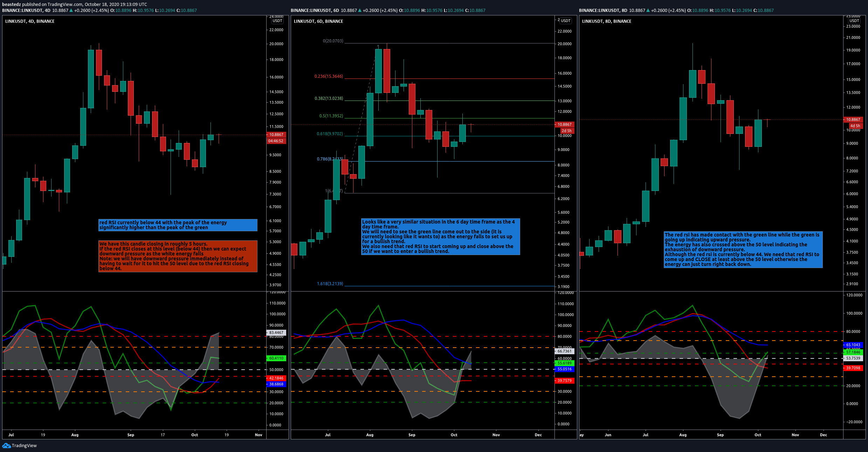Click the 10.8867 price tag on 8D axis
The width and height of the screenshot is (868, 452).
pyautogui.click(x=853, y=119)
